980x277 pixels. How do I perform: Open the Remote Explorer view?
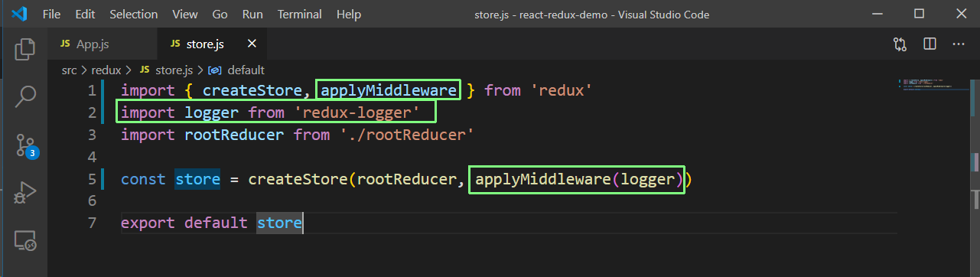click(24, 241)
